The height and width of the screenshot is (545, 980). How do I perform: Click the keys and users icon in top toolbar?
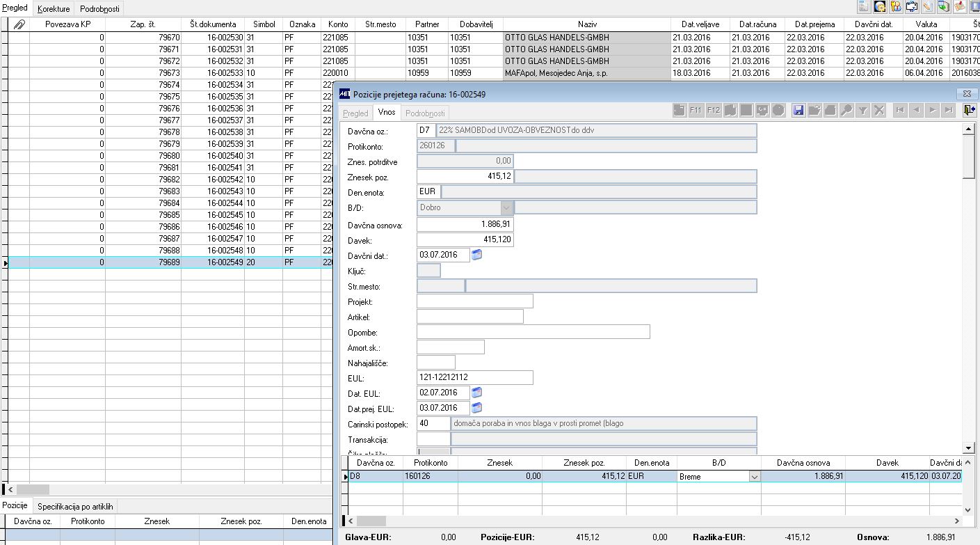tap(896, 6)
